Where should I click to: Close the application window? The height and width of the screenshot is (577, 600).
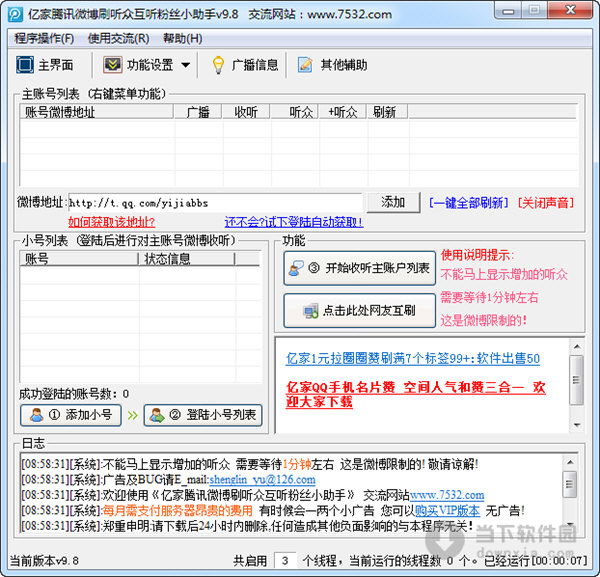[x=570, y=10]
